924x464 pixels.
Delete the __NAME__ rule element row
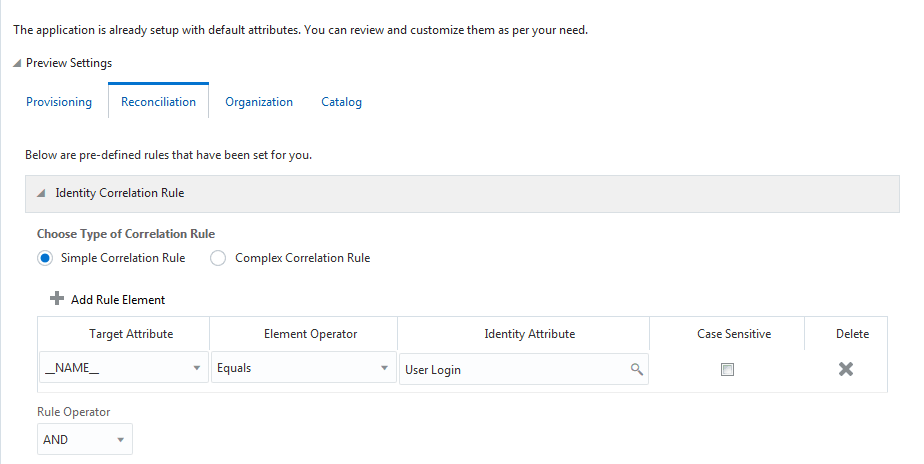pos(845,369)
